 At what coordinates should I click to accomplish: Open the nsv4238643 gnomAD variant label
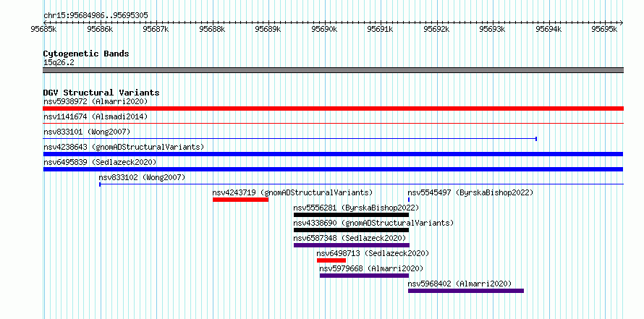coord(124,147)
